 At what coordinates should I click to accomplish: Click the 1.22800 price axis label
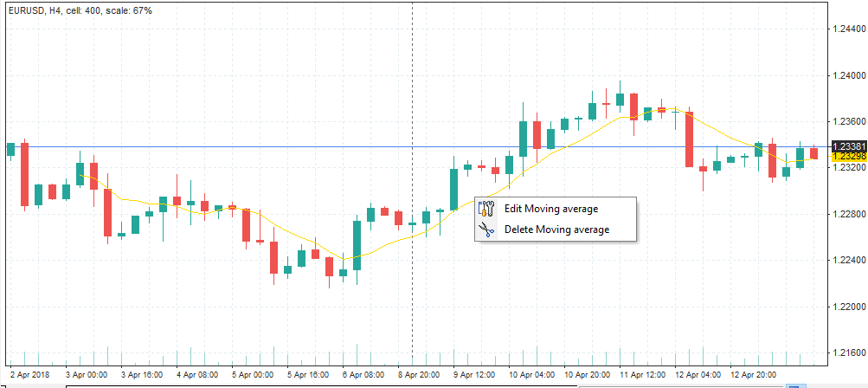pyautogui.click(x=848, y=214)
